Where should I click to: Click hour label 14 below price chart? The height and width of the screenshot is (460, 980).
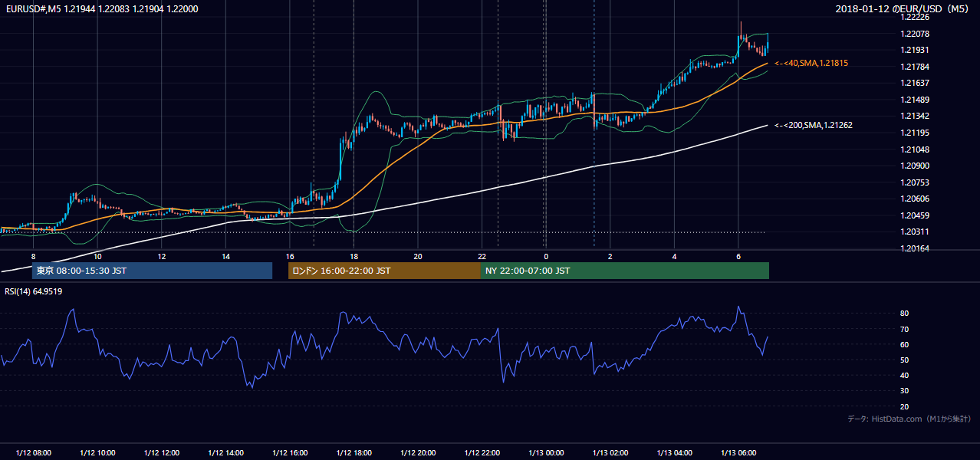tap(225, 256)
